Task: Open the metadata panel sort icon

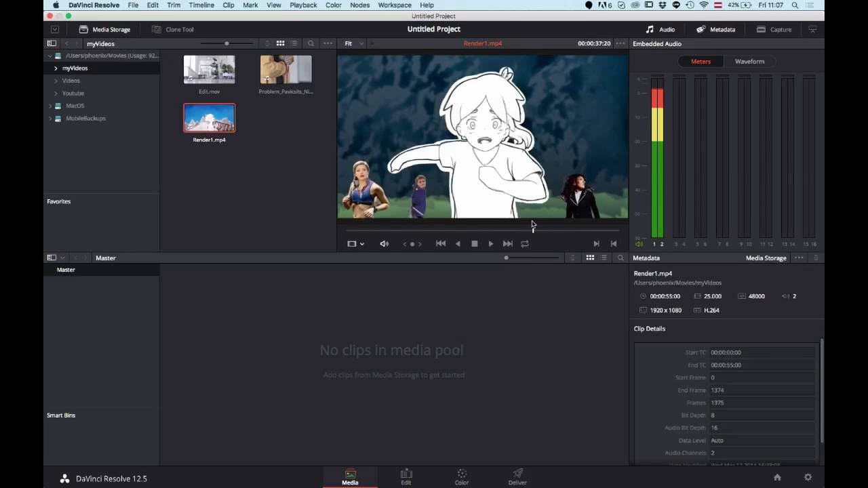Action: (x=816, y=258)
